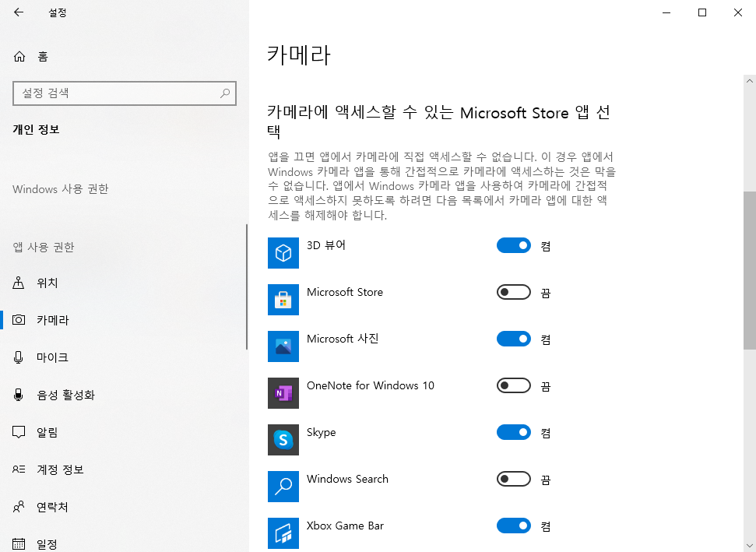756x552 pixels.
Task: Click the Microsoft Store app name label
Action: pos(345,292)
